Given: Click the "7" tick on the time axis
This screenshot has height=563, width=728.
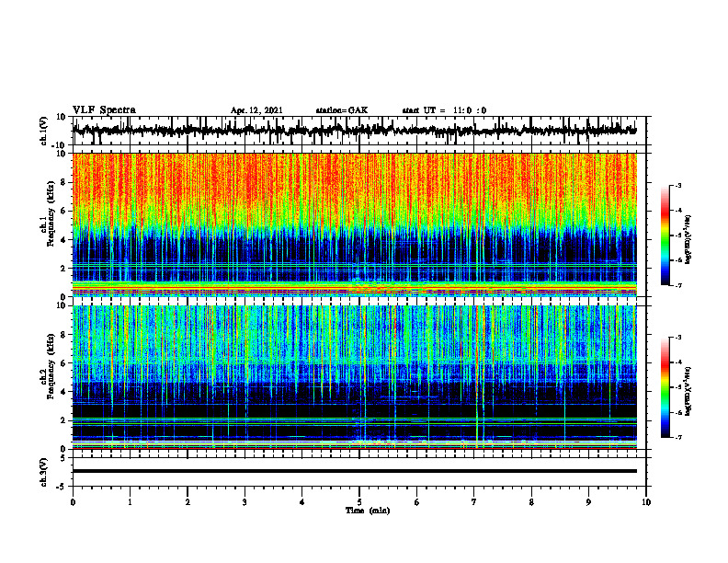Looking at the screenshot, I should tap(474, 502).
